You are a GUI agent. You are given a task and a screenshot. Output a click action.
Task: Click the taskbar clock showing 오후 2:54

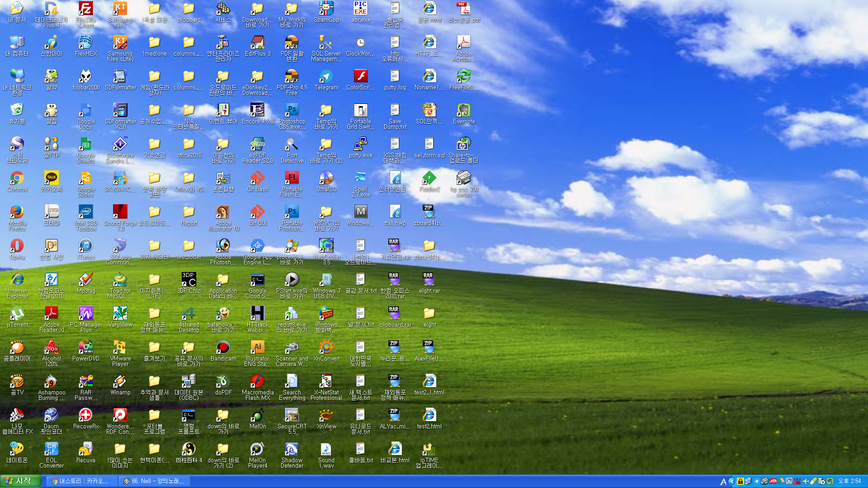(x=849, y=481)
